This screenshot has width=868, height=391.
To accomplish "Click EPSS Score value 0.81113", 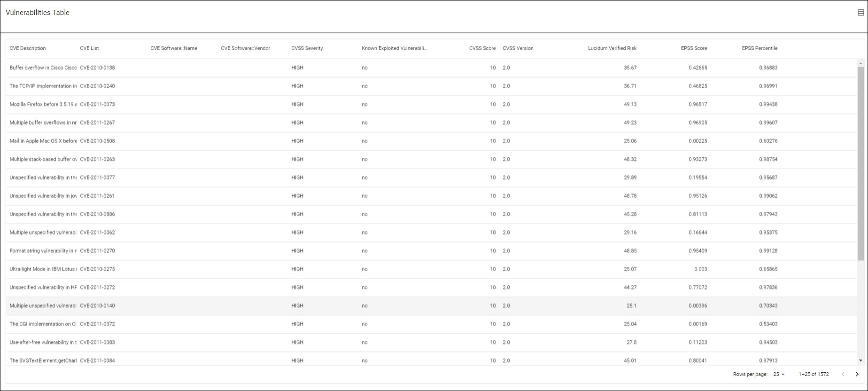I will click(698, 214).
